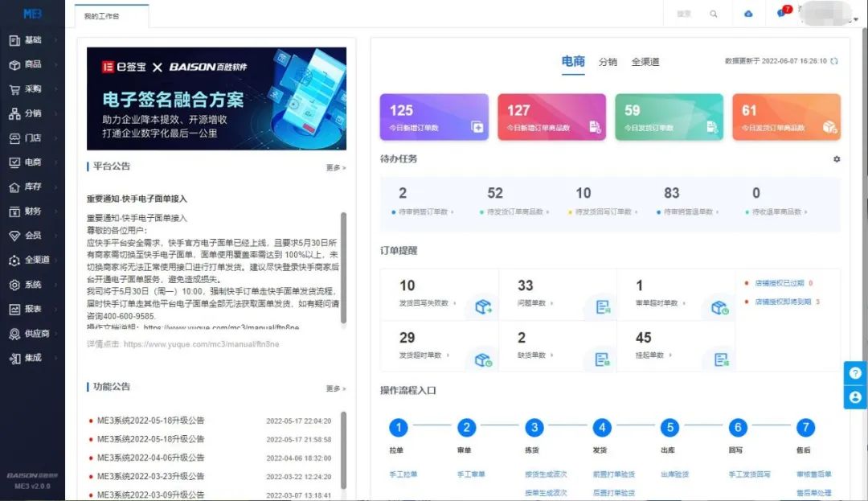Click the floating help question mark icon
Image resolution: width=868 pixels, height=501 pixels.
(854, 372)
